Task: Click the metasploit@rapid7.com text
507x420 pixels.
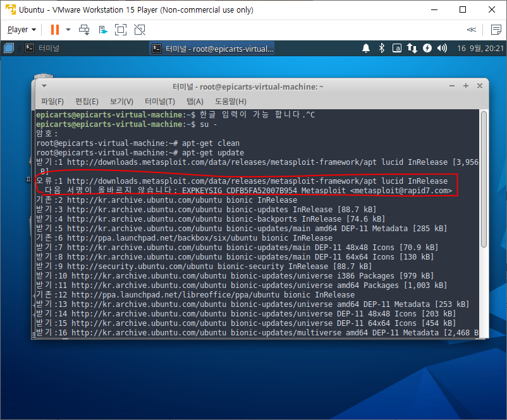Action: (x=401, y=191)
